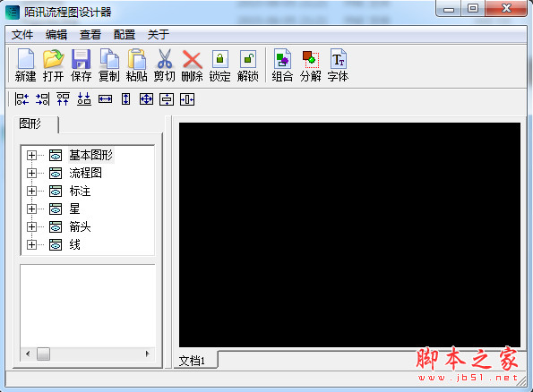Open the 配置 menu
This screenshot has width=533, height=392.
[125, 35]
